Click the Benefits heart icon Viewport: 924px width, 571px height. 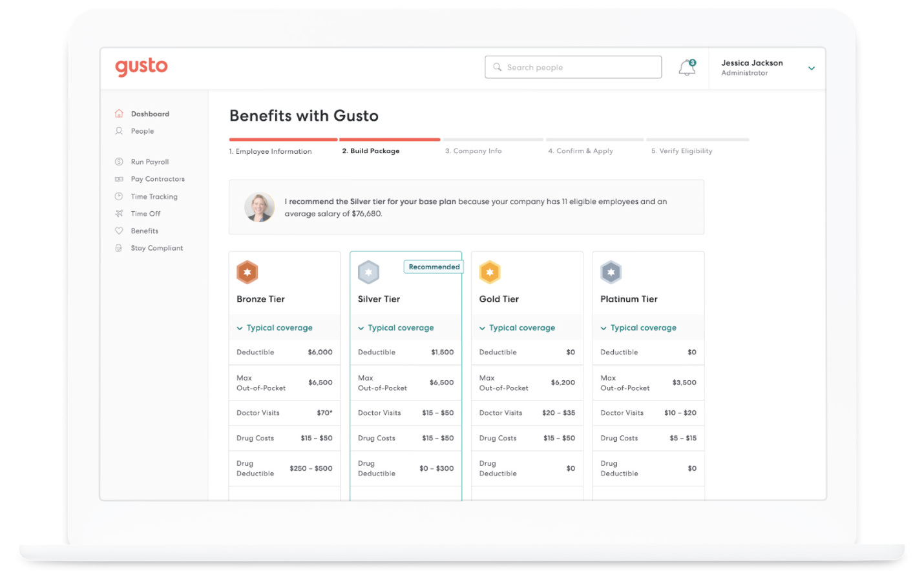pos(119,231)
